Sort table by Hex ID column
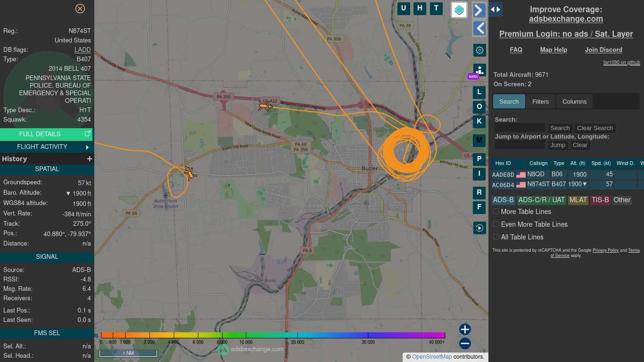This screenshot has width=644, height=362. [x=503, y=164]
